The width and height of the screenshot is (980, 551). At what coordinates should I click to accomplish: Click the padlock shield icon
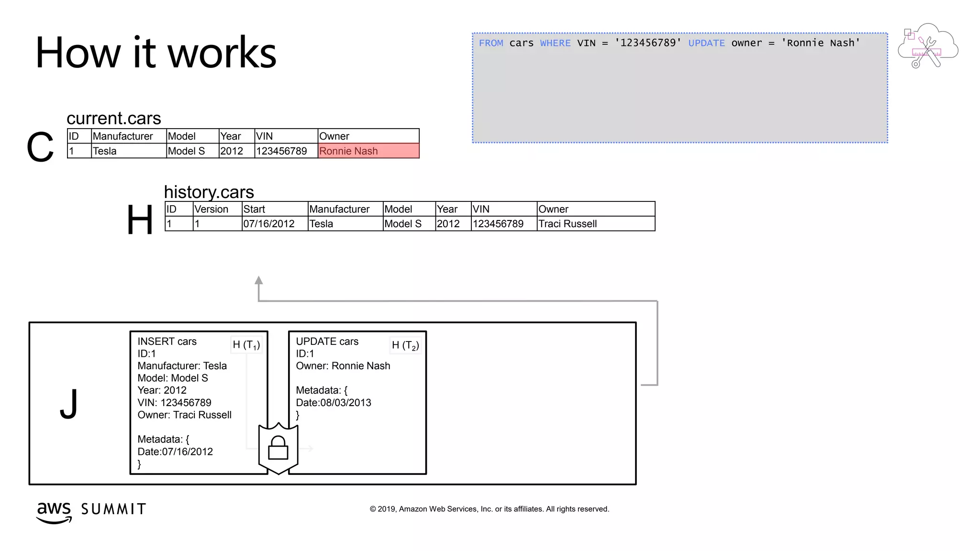tap(278, 448)
